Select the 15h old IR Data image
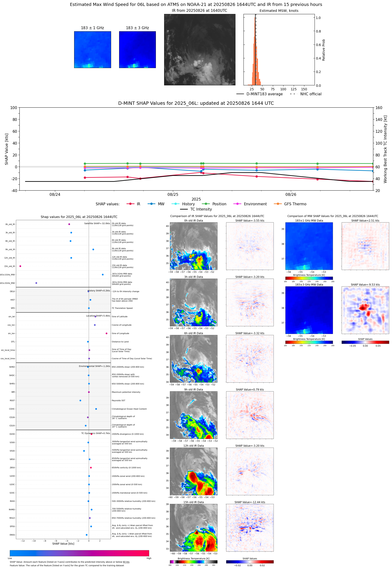This screenshot has width=392, height=568. (194, 527)
